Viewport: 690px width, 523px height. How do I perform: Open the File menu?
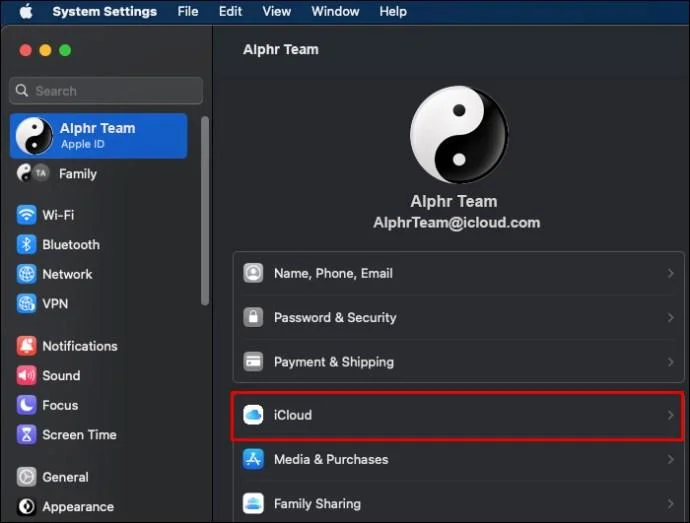click(x=188, y=11)
